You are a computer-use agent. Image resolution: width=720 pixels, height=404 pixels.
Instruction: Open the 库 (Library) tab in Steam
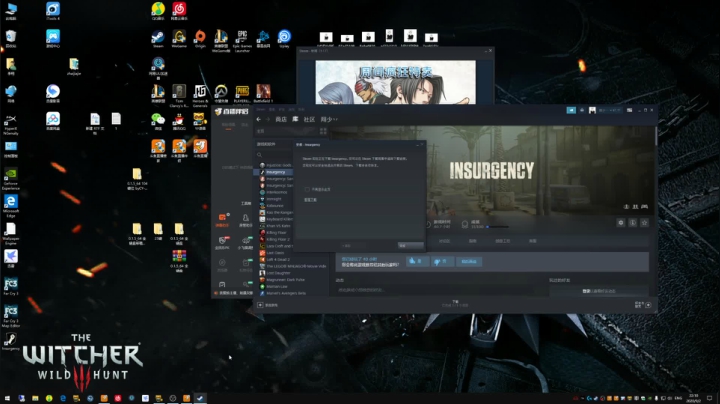(x=295, y=119)
